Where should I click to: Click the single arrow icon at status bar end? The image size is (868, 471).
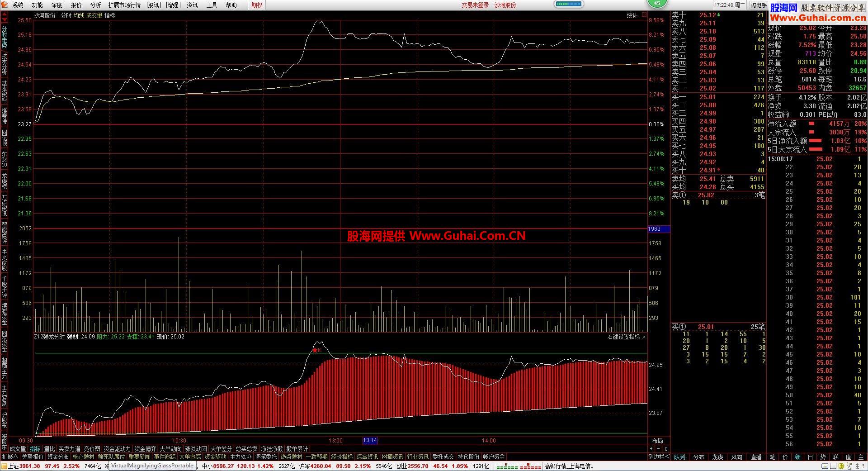[862, 466]
